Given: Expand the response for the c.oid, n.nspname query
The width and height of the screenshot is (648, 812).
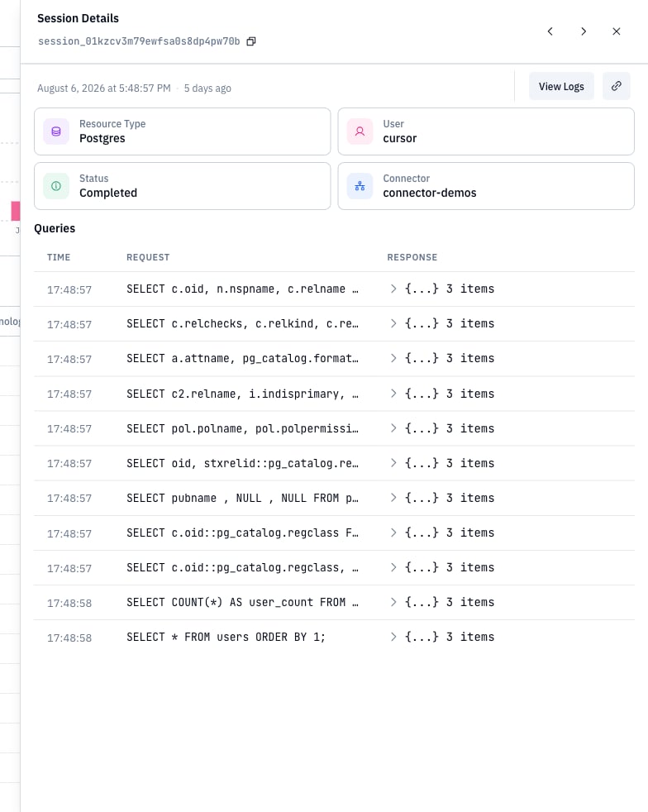Looking at the screenshot, I should coord(393,289).
